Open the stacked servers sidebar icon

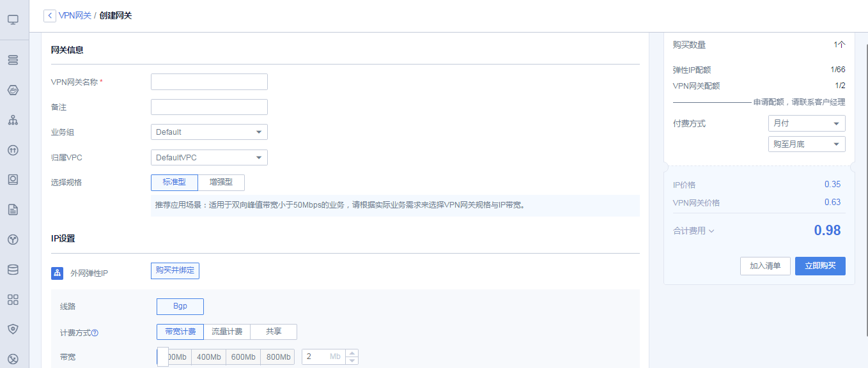point(13,60)
